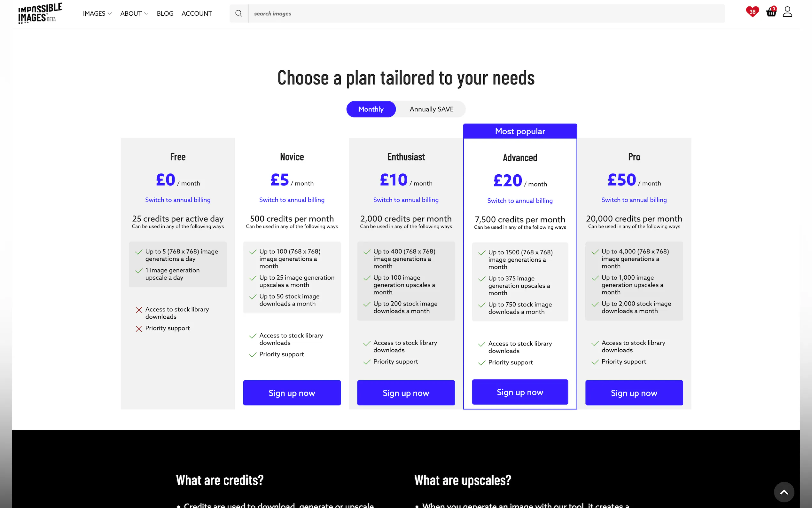The image size is (812, 508).
Task: Open the BLOG menu item
Action: (x=165, y=13)
